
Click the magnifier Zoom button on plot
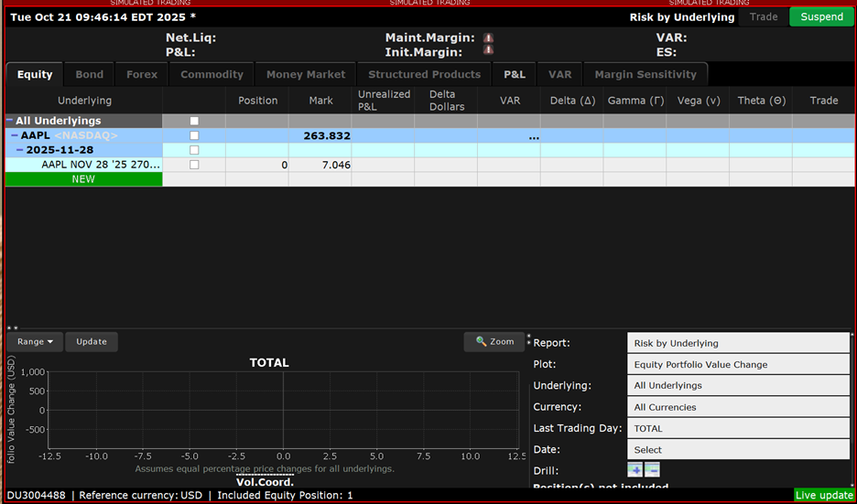coord(494,342)
